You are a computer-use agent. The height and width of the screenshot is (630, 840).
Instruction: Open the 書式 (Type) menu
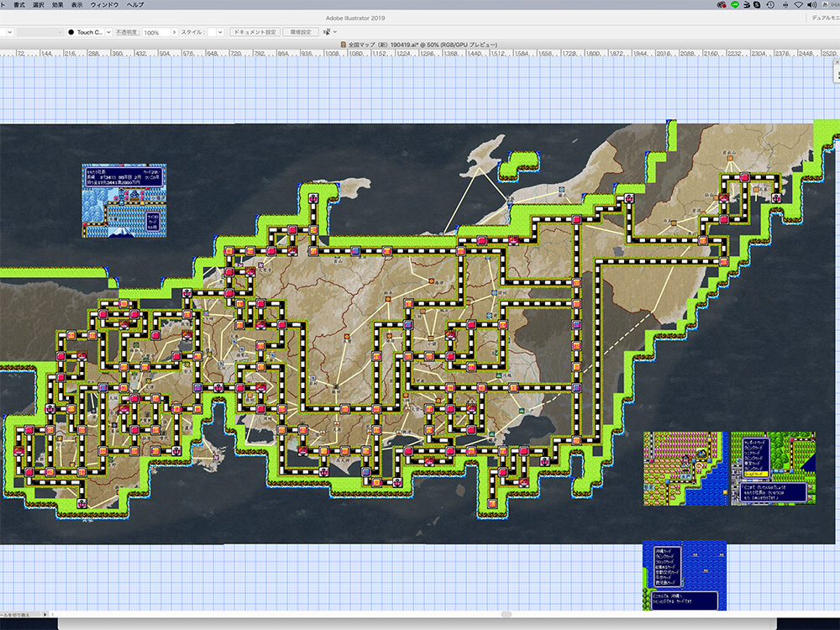tap(18, 5)
